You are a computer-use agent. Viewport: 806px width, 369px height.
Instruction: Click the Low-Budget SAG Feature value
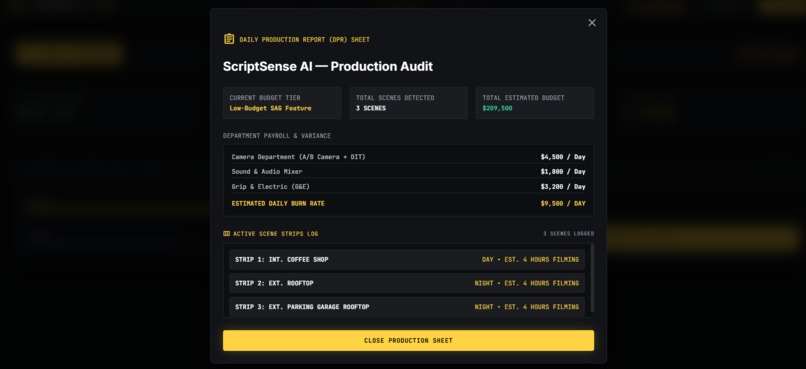click(x=270, y=108)
